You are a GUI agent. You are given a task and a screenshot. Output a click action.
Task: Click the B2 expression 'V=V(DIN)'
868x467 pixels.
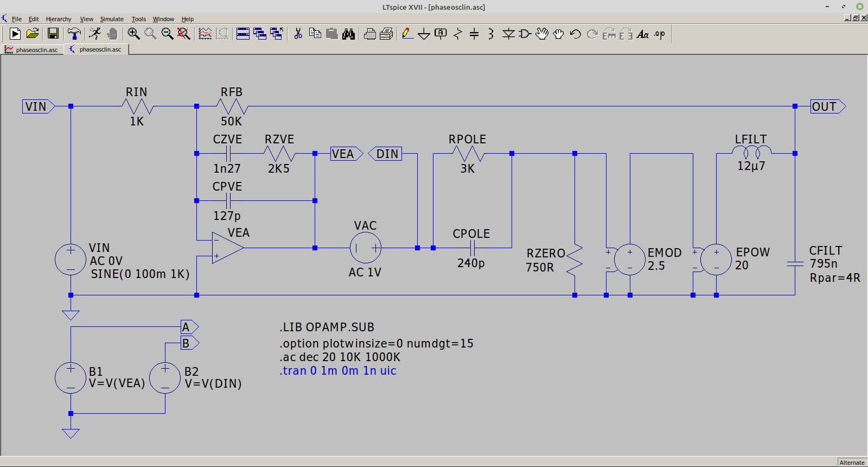tap(213, 384)
